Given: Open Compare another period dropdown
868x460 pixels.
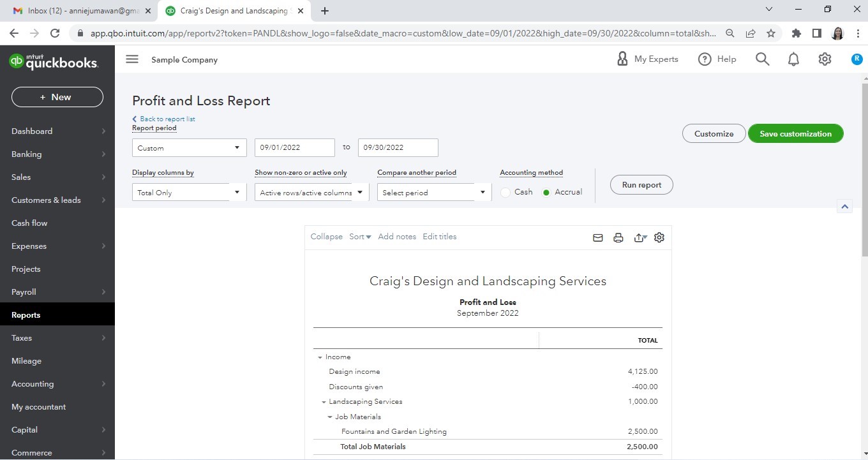Looking at the screenshot, I should pyautogui.click(x=435, y=192).
